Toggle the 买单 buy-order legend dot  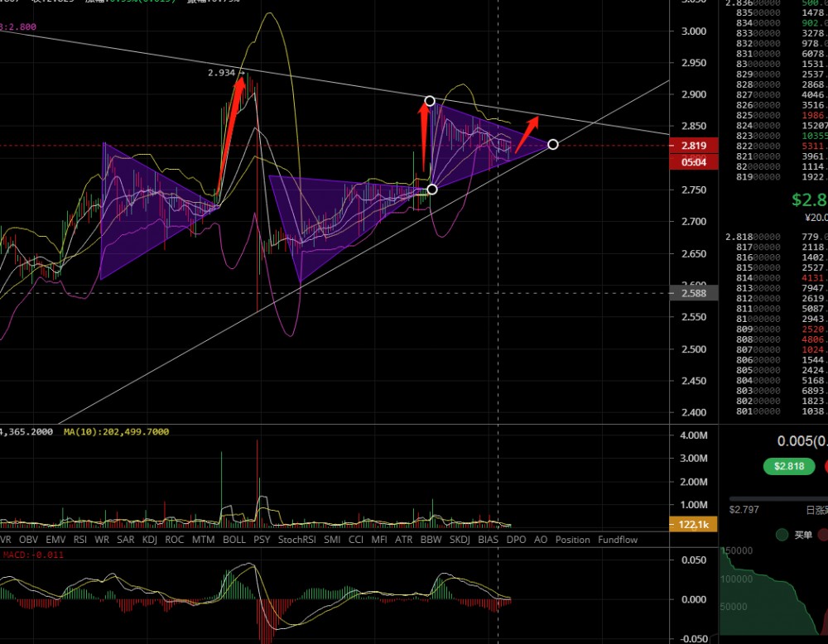(x=782, y=535)
